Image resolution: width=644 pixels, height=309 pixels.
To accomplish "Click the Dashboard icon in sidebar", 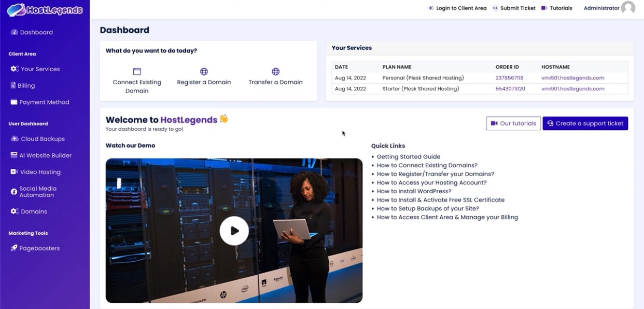I will coord(15,32).
